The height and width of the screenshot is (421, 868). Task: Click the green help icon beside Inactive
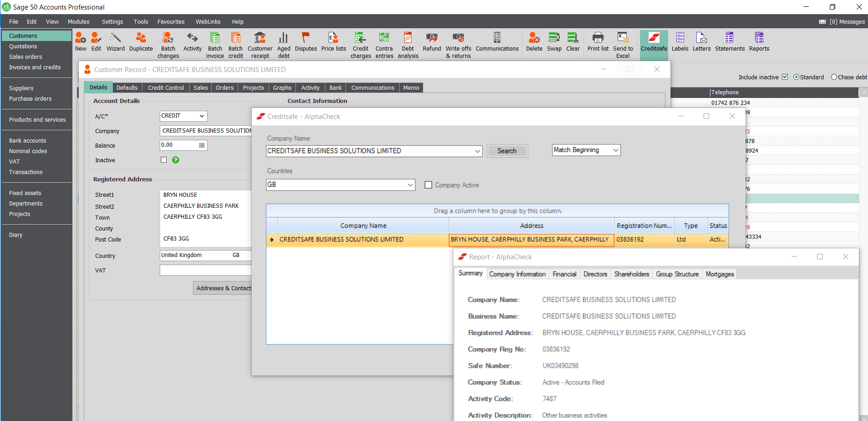176,160
